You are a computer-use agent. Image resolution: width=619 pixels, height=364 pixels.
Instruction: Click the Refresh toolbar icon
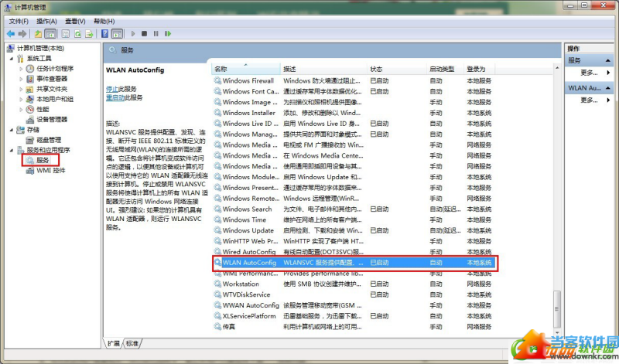point(77,34)
